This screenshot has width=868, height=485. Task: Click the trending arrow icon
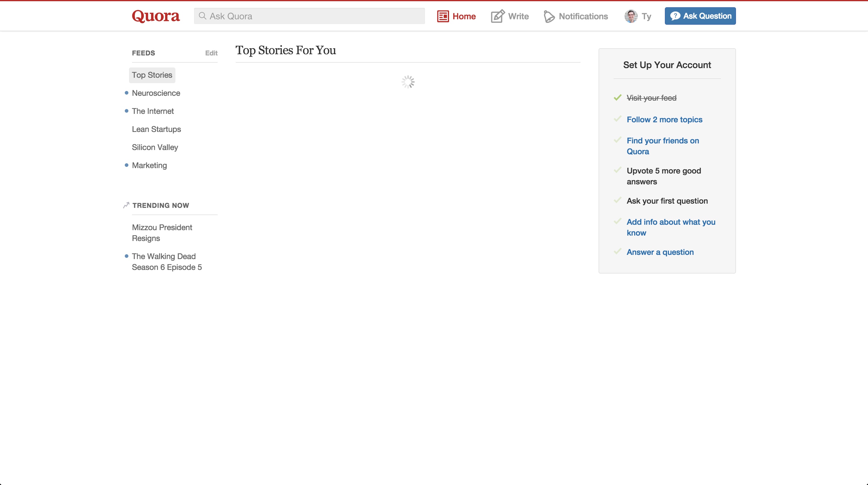126,205
